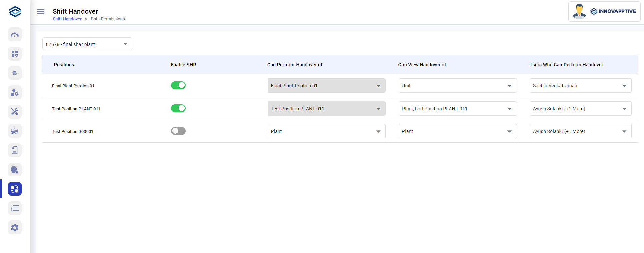Disable SHR for Final Plant Psotion 01
This screenshot has height=253, width=644.
pyautogui.click(x=178, y=85)
